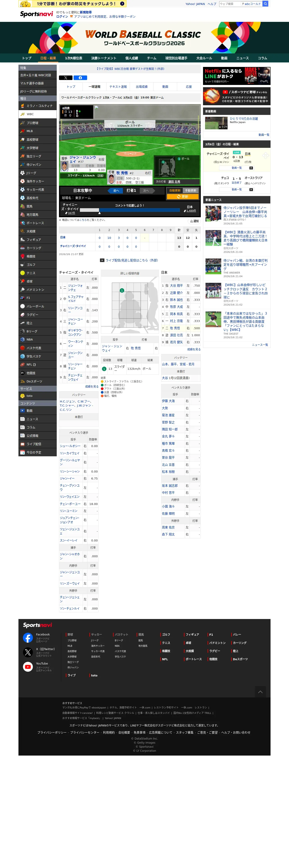Share the page on Facebook button
The height and width of the screenshot is (868, 289).
(x=80, y=78)
